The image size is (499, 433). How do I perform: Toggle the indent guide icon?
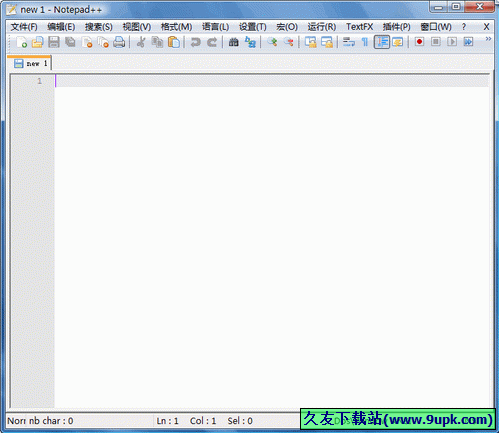coord(382,42)
